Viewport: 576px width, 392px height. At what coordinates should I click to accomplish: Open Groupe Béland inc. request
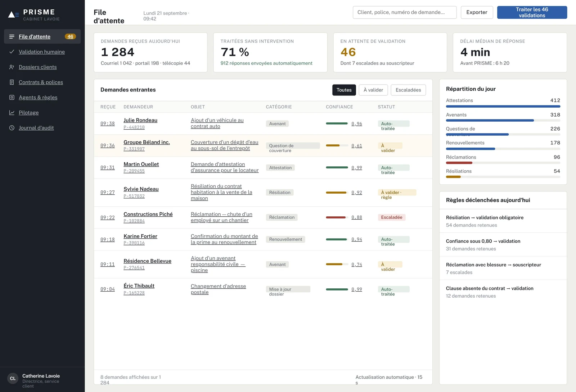(x=147, y=142)
